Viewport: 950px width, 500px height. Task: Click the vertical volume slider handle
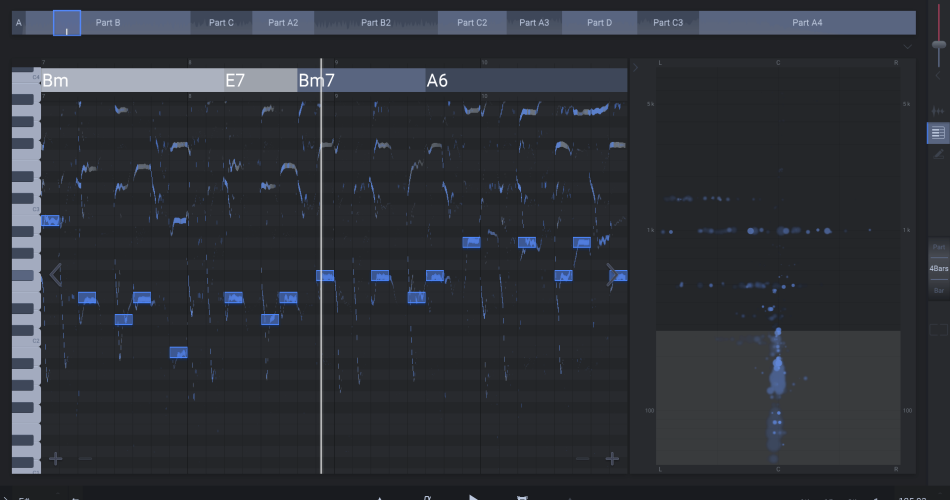(938, 44)
